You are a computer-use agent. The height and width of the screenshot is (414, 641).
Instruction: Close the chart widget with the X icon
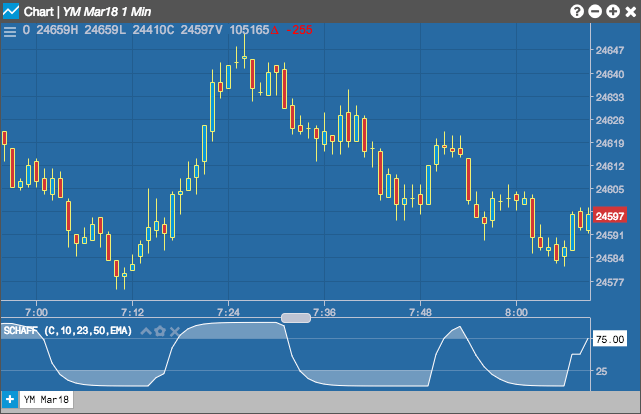click(x=631, y=11)
